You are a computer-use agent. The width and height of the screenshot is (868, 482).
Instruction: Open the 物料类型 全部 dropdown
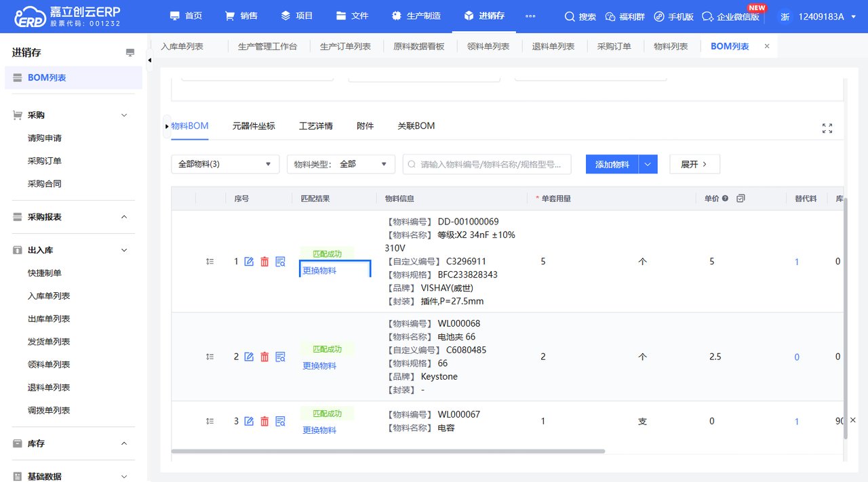[x=341, y=164]
